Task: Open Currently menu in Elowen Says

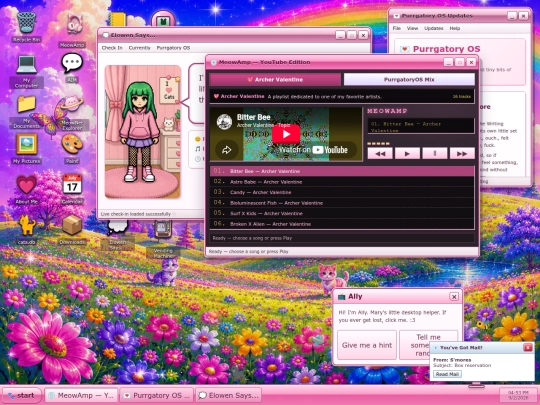Action: tap(139, 48)
